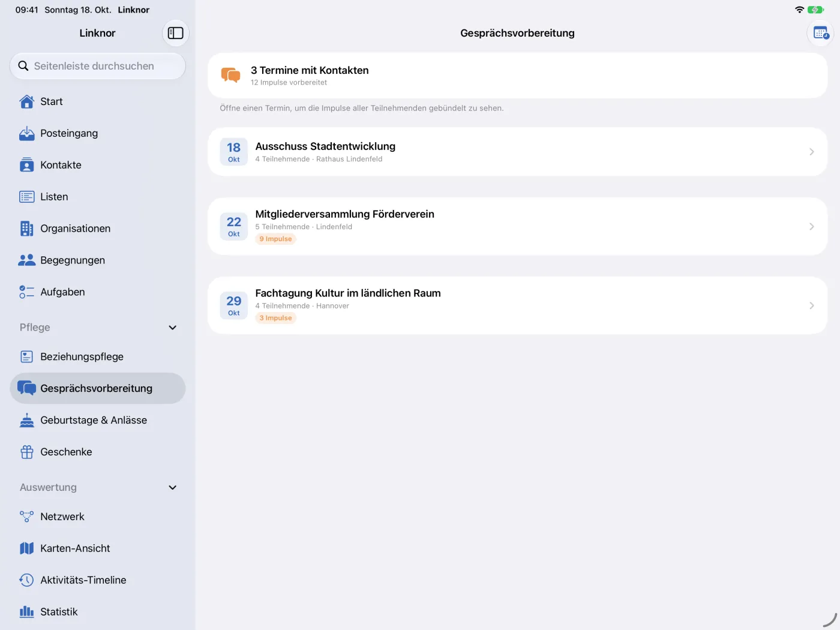Click the 29 Okt date tile
Viewport: 840px width, 630px height.
pyautogui.click(x=234, y=305)
